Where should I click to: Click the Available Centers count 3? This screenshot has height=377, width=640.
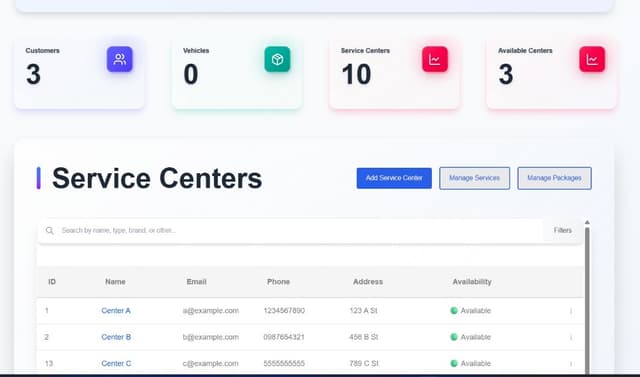click(506, 75)
